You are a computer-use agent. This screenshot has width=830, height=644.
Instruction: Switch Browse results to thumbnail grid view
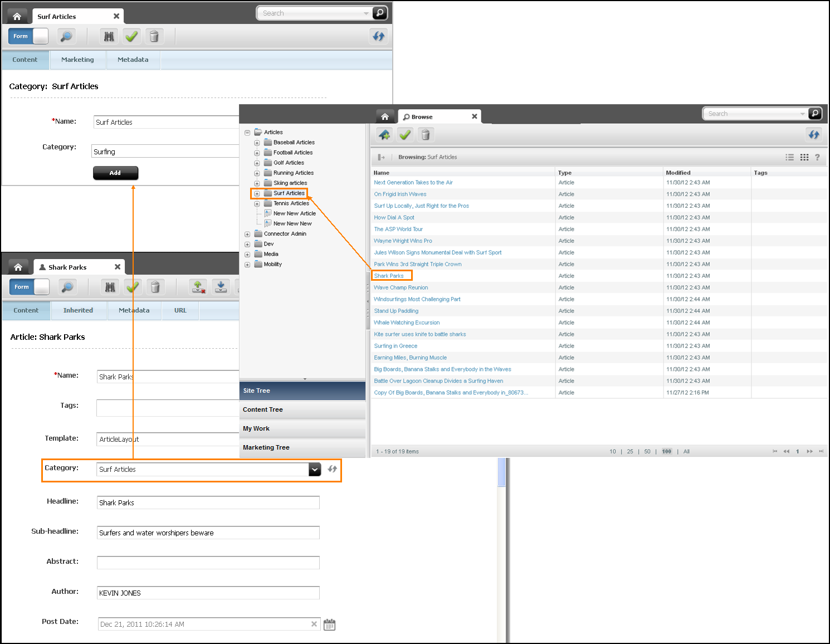(804, 157)
